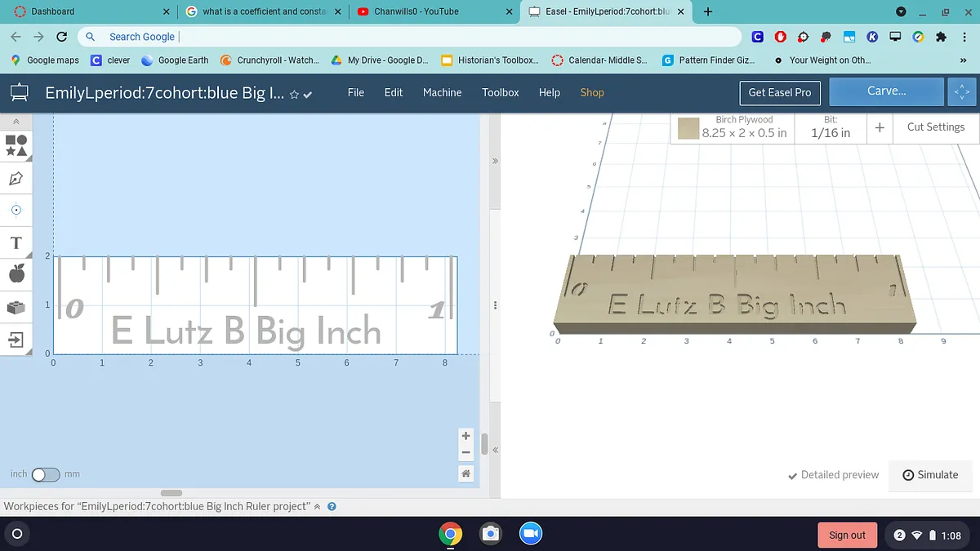Image resolution: width=980 pixels, height=551 pixels.
Task: Open the Cut Settings dropdown
Action: coord(935,127)
